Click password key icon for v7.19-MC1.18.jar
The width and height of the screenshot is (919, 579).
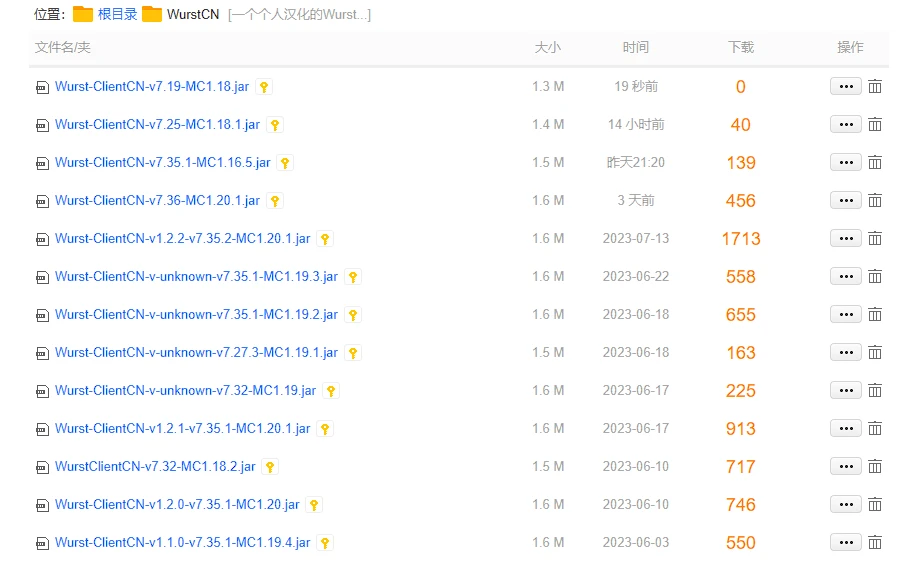pyautogui.click(x=264, y=87)
